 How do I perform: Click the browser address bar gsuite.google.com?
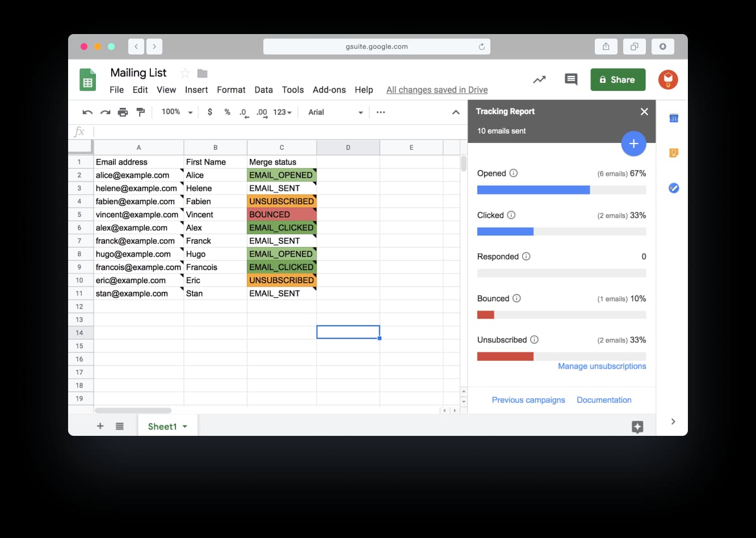click(x=377, y=47)
